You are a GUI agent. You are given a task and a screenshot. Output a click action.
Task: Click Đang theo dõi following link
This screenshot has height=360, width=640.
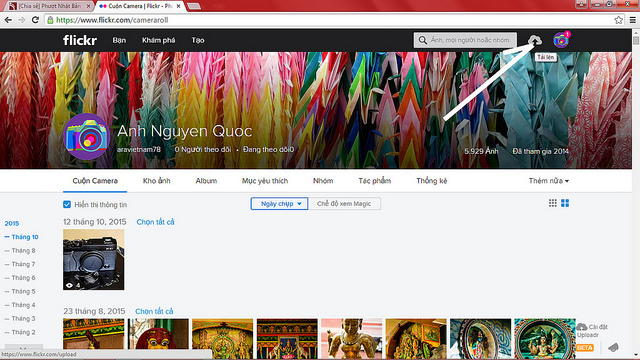268,149
